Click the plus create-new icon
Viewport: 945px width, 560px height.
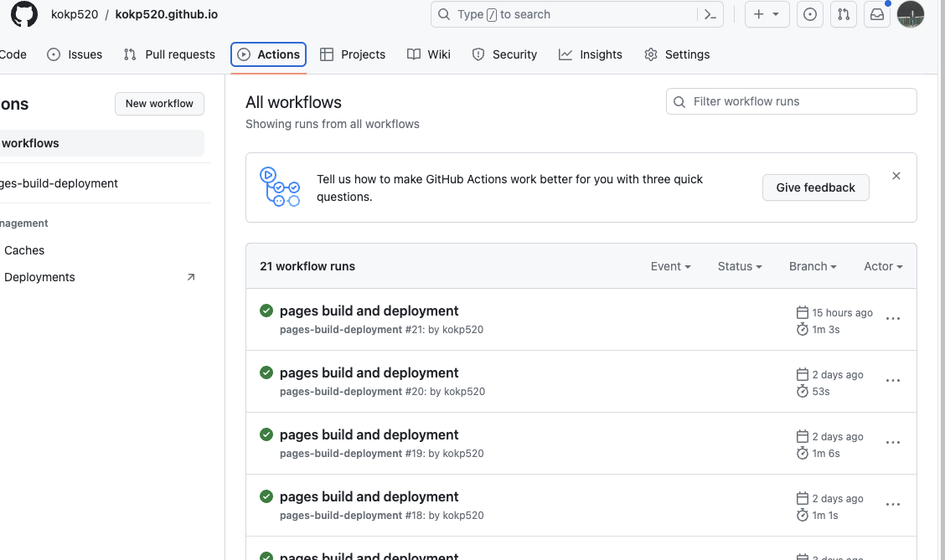[x=759, y=14]
